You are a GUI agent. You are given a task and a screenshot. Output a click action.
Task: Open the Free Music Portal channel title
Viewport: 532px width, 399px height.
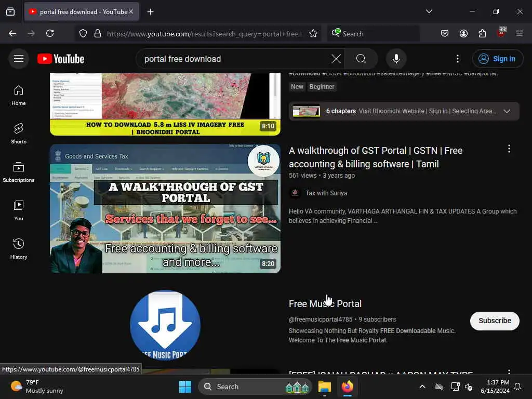(325, 303)
